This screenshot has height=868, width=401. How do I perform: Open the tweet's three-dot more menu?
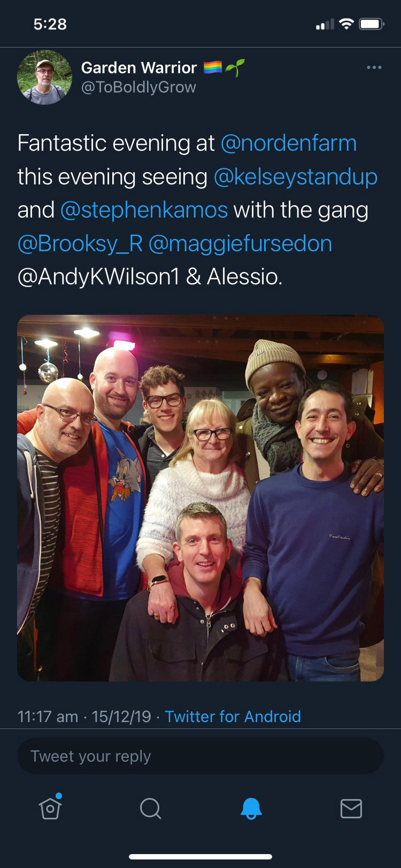tap(374, 67)
